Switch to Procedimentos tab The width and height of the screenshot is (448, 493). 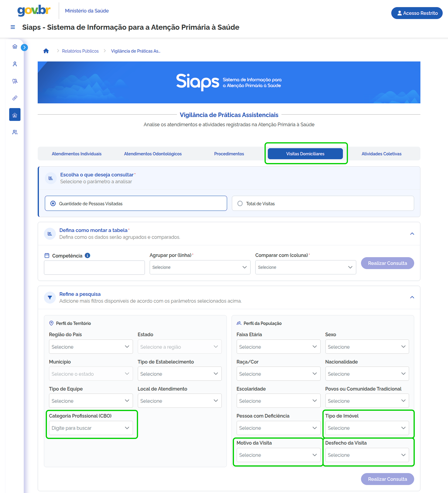point(229,154)
